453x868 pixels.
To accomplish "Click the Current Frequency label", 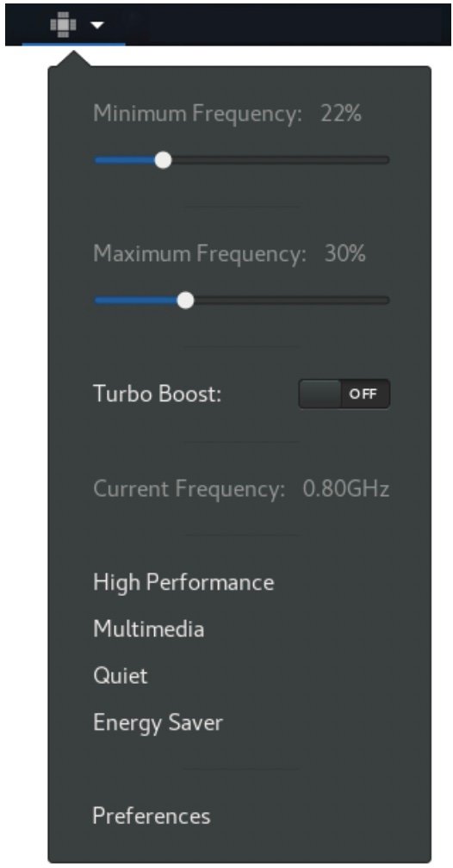I will pos(189,489).
